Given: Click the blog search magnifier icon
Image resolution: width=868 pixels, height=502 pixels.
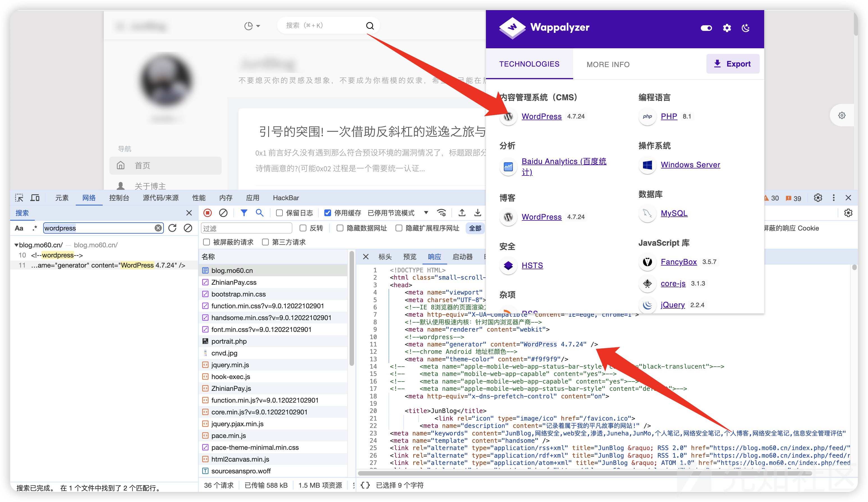Looking at the screenshot, I should tap(370, 26).
